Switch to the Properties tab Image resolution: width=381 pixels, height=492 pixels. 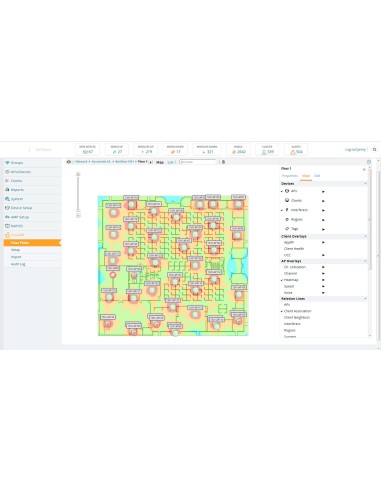tap(290, 176)
